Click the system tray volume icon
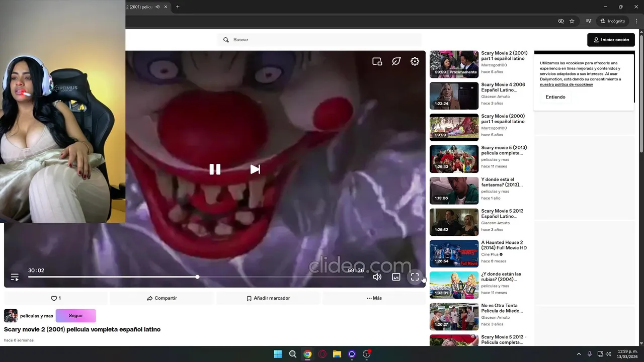The height and width of the screenshot is (362, 644). [x=609, y=354]
